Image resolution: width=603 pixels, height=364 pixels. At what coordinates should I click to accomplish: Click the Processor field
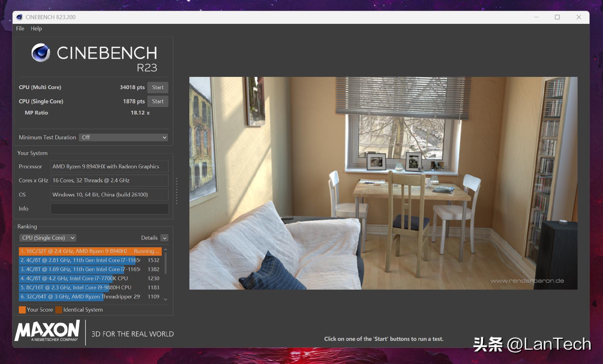pyautogui.click(x=110, y=167)
